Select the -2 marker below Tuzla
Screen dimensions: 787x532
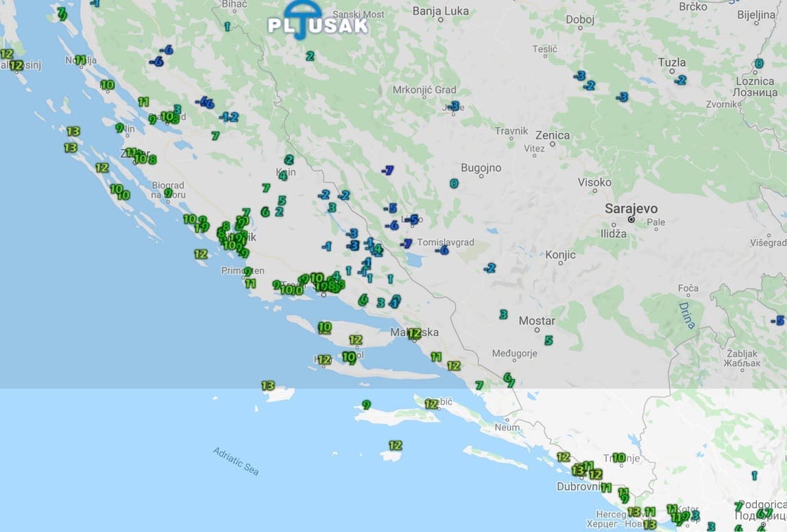pyautogui.click(x=679, y=80)
